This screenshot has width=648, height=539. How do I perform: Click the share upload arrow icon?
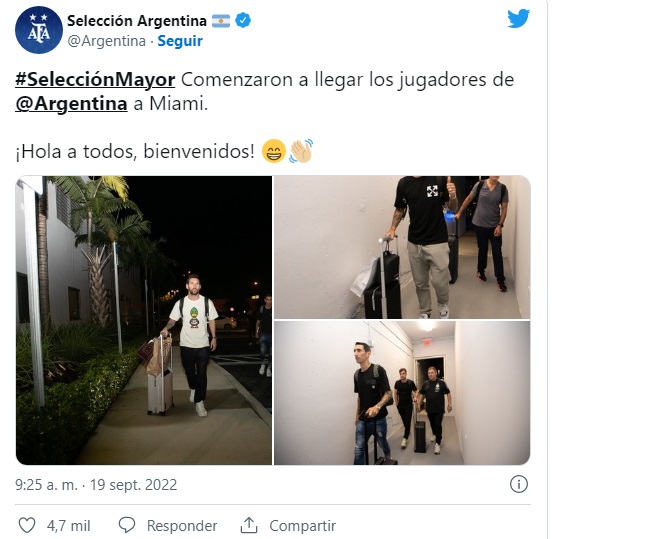click(x=249, y=525)
